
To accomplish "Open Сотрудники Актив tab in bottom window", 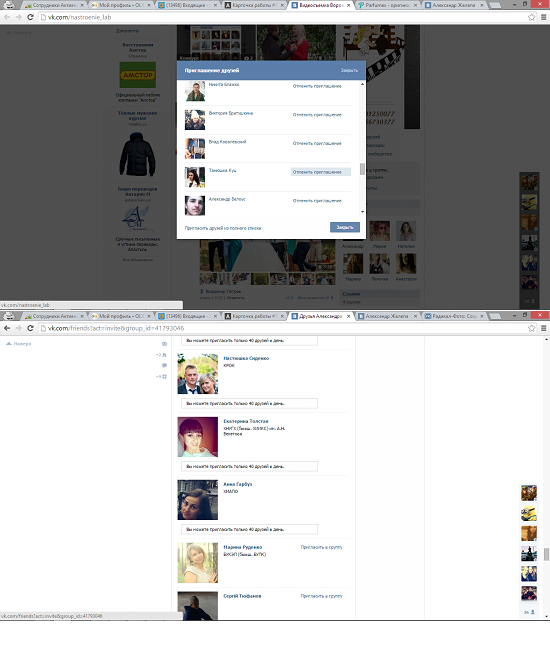I will (54, 316).
